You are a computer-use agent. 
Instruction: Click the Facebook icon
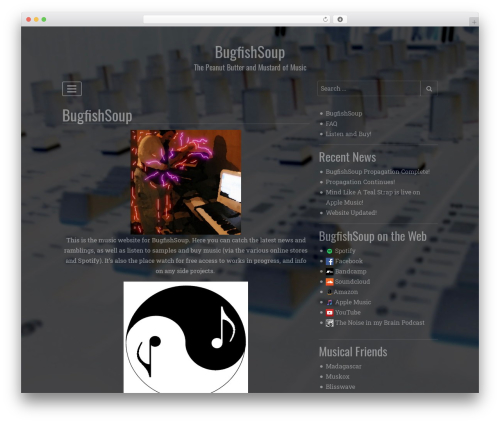(x=329, y=261)
